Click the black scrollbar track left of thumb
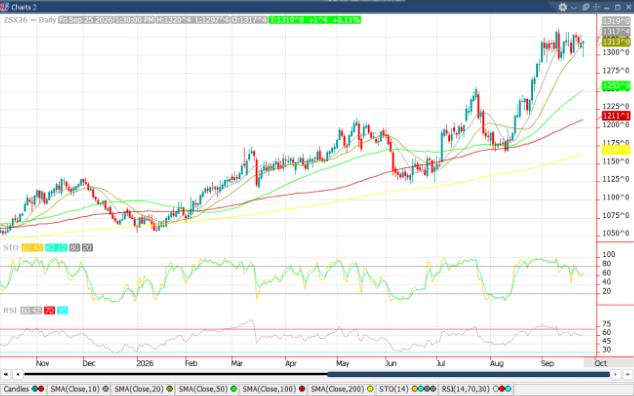Screen dimensions: 634x396 click(x=175, y=374)
